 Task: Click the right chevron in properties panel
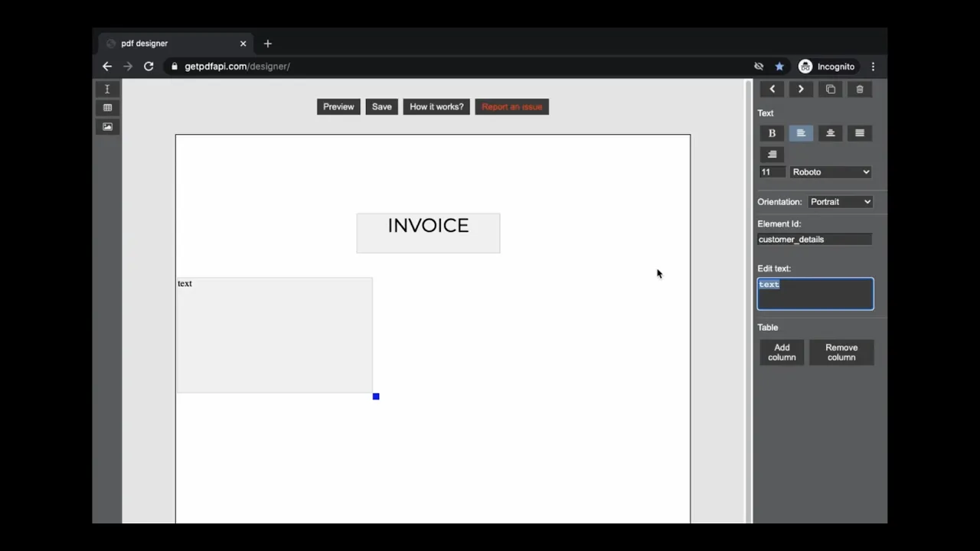coord(801,90)
